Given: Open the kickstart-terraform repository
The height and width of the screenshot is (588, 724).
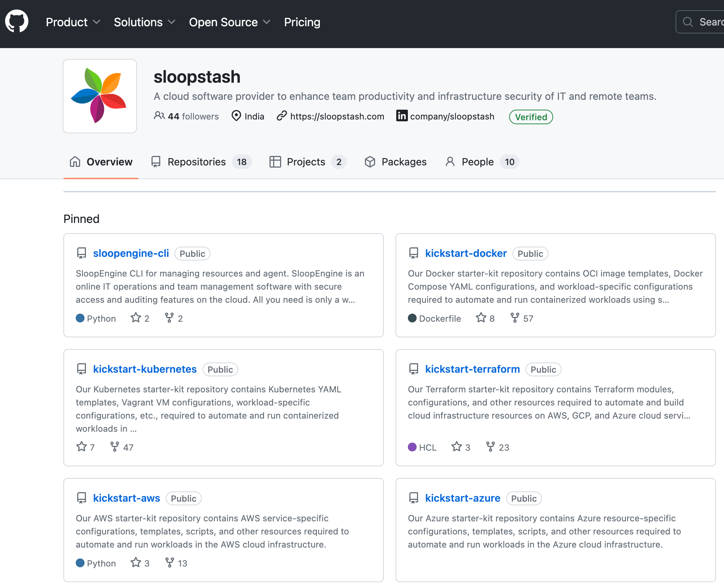Looking at the screenshot, I should (472, 369).
